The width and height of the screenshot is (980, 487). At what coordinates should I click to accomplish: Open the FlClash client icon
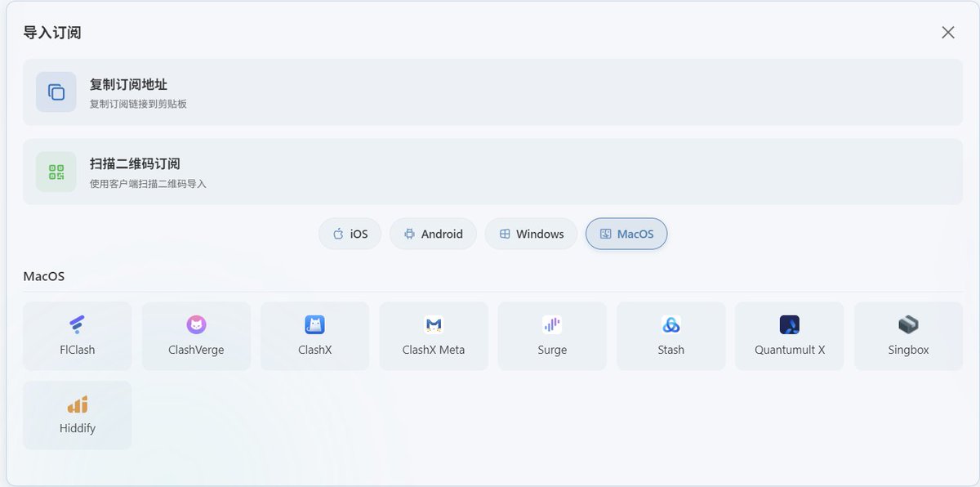pyautogui.click(x=78, y=324)
